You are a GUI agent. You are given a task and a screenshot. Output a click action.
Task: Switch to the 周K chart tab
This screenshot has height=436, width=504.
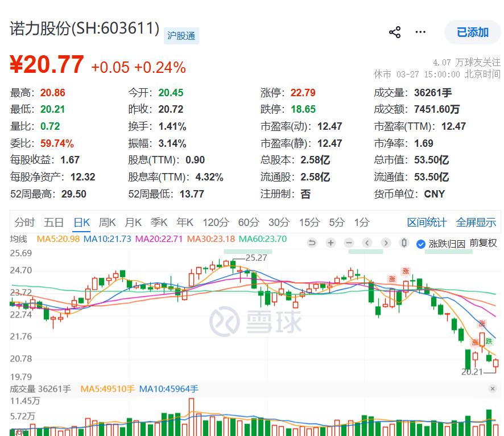click(x=108, y=223)
